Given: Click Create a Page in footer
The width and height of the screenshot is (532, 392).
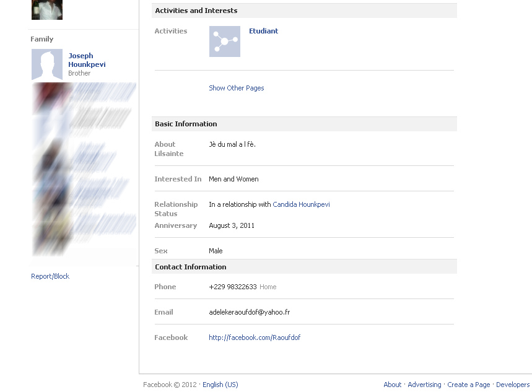Looking at the screenshot, I should pyautogui.click(x=468, y=385).
